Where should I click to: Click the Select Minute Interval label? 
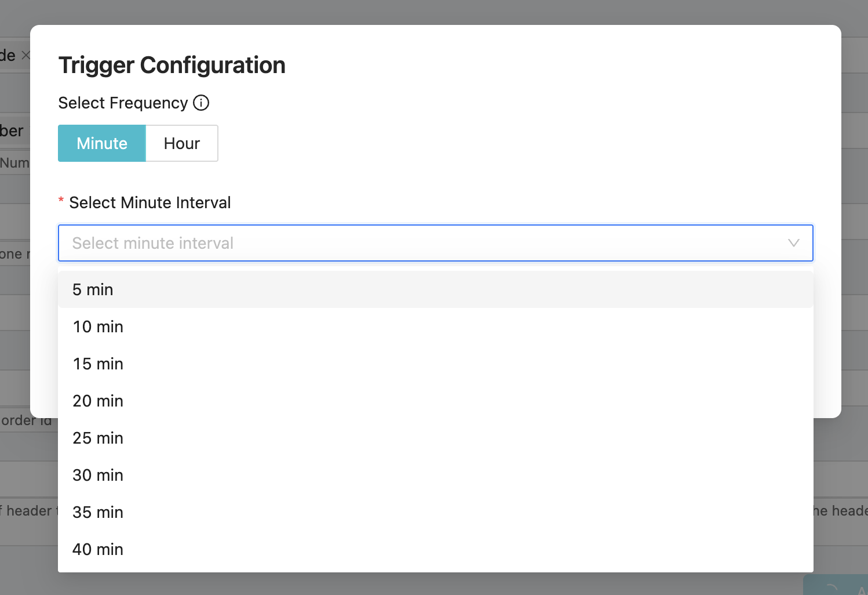pyautogui.click(x=149, y=202)
